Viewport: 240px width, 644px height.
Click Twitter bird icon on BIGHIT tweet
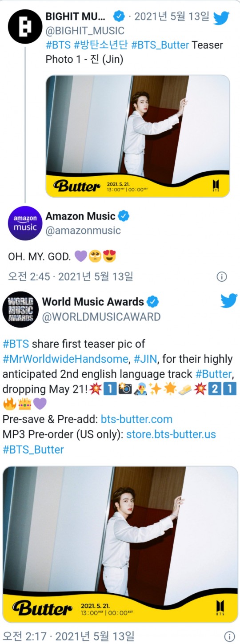221,17
